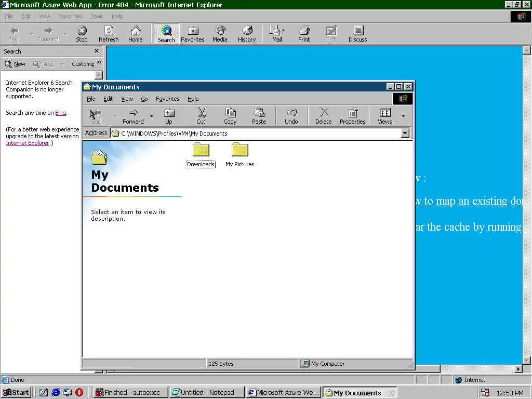Switch to Untitled - Notepad taskbar button

pyautogui.click(x=207, y=393)
